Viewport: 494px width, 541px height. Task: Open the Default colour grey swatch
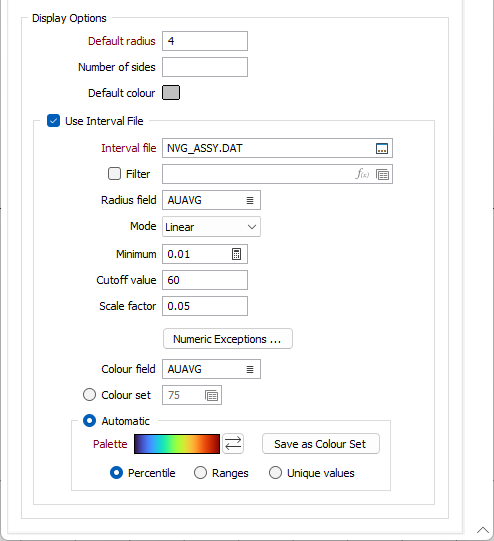tap(171, 93)
